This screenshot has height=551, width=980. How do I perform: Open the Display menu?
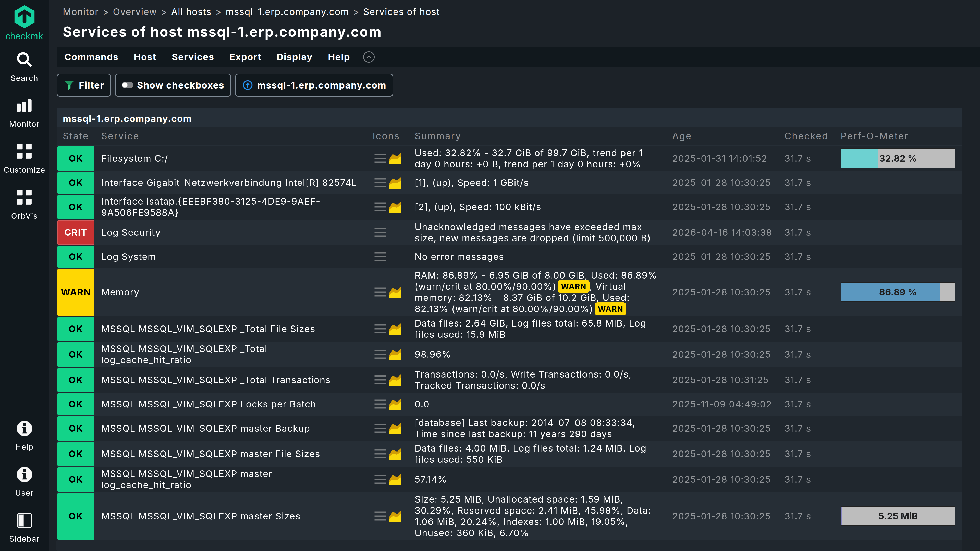coord(295,57)
